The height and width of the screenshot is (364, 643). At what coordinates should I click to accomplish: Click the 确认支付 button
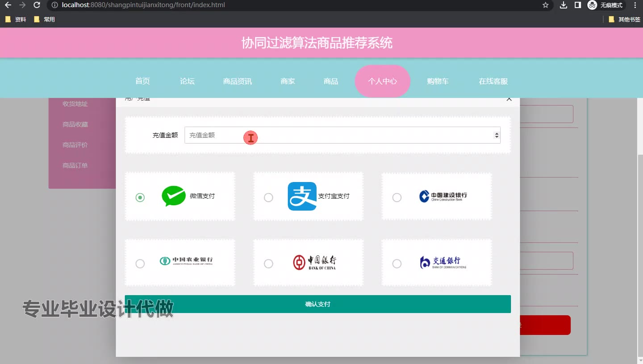click(x=317, y=304)
